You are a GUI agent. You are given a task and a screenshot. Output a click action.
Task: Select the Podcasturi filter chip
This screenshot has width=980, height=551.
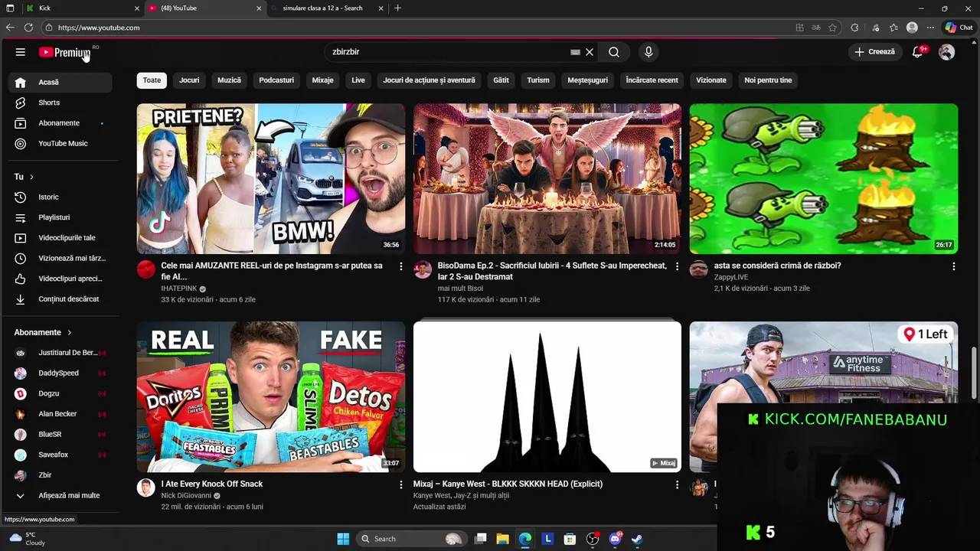pyautogui.click(x=276, y=80)
